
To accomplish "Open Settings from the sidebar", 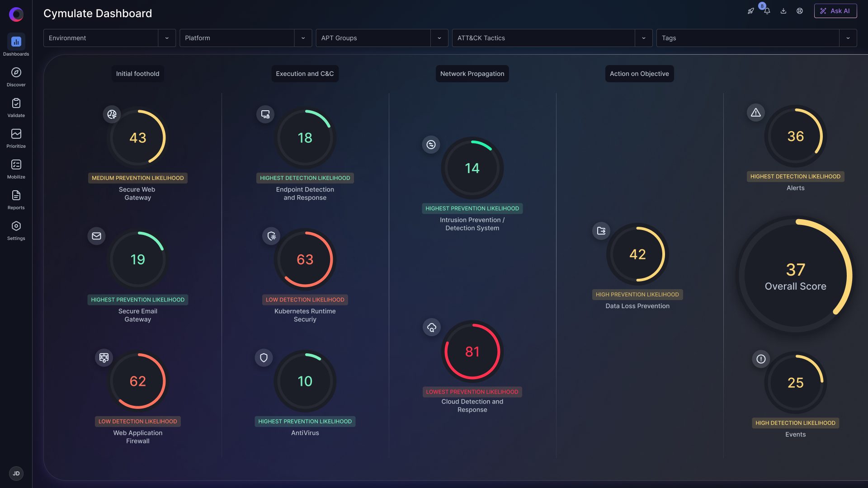I will coord(16,226).
